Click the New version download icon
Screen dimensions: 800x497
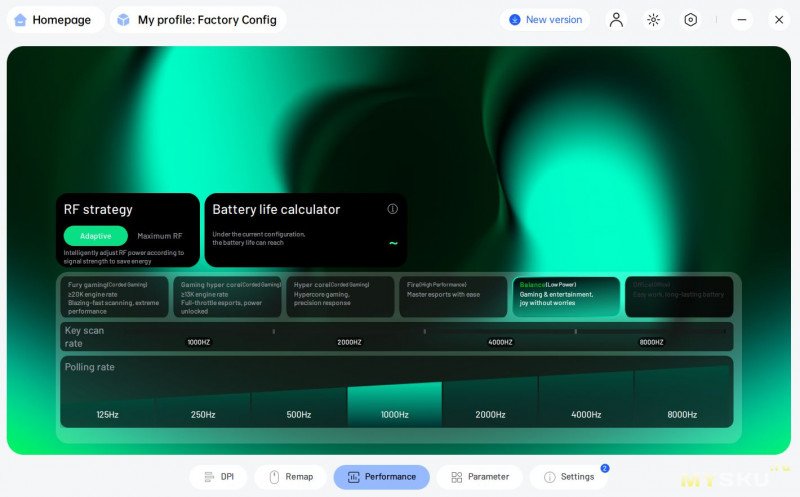pos(514,20)
